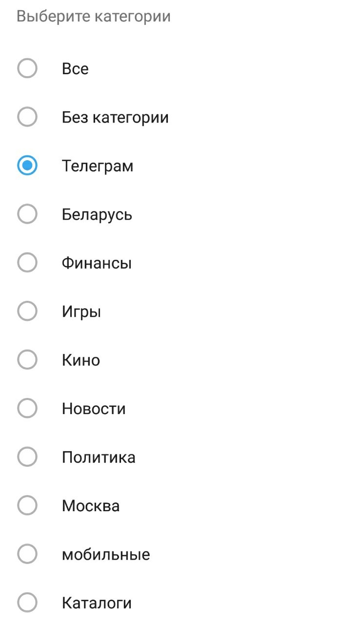Click the 'Кино' label text
This screenshot has width=364, height=625.
81,360
